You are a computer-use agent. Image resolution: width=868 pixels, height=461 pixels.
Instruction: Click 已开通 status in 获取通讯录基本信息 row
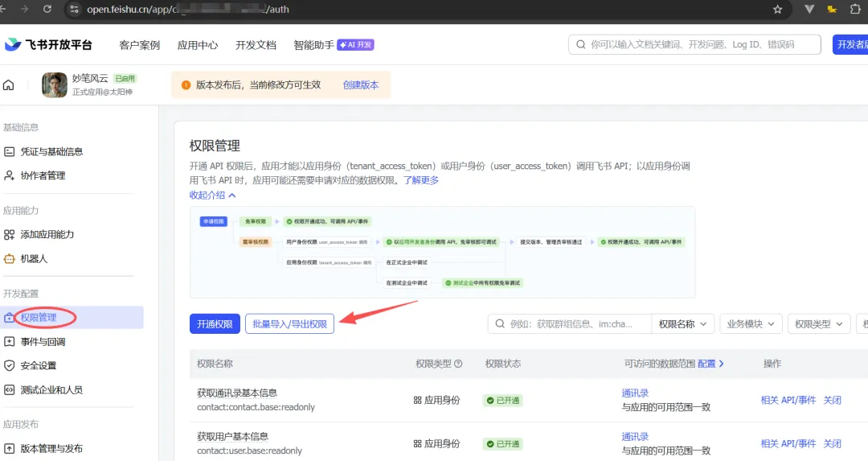503,400
